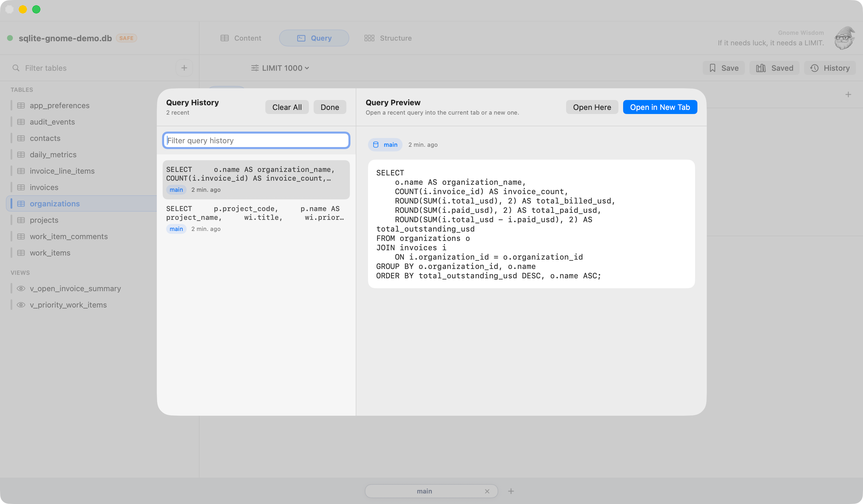Open the invoices table

tap(44, 187)
